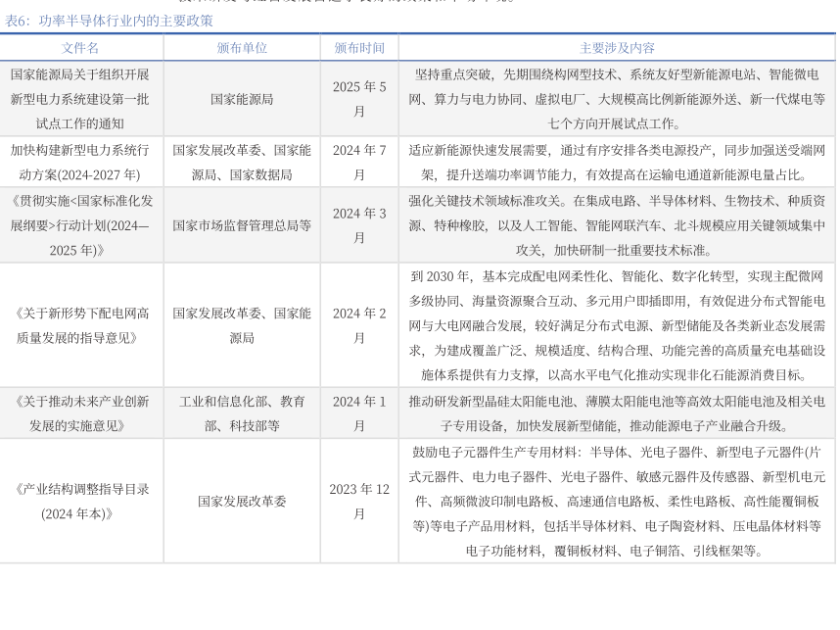Click the 2024年2月 date cell

pos(359,325)
